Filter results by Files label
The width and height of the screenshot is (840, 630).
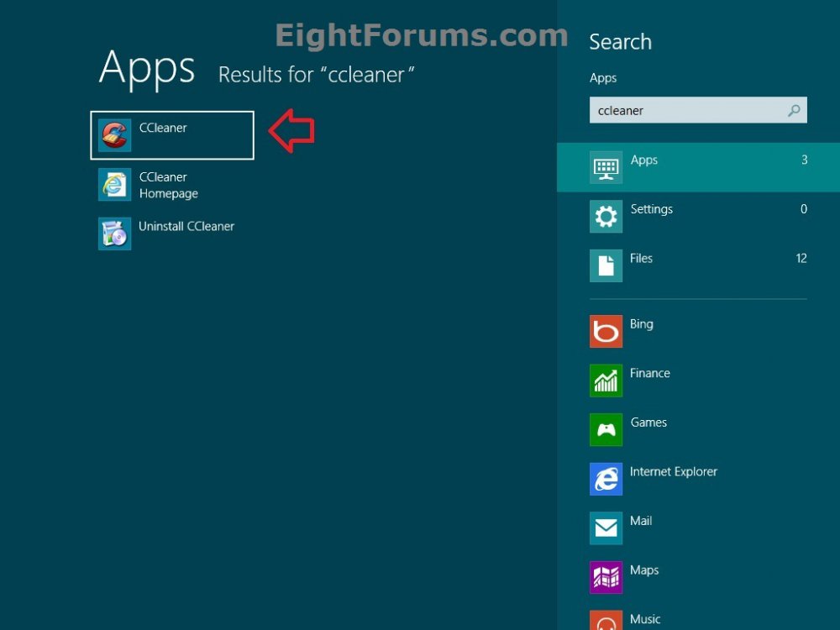coord(641,259)
